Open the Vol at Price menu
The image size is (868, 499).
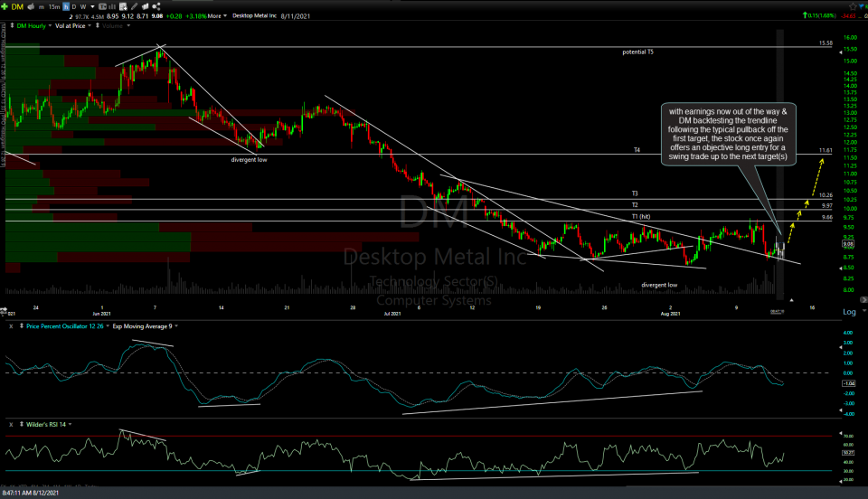[72, 25]
